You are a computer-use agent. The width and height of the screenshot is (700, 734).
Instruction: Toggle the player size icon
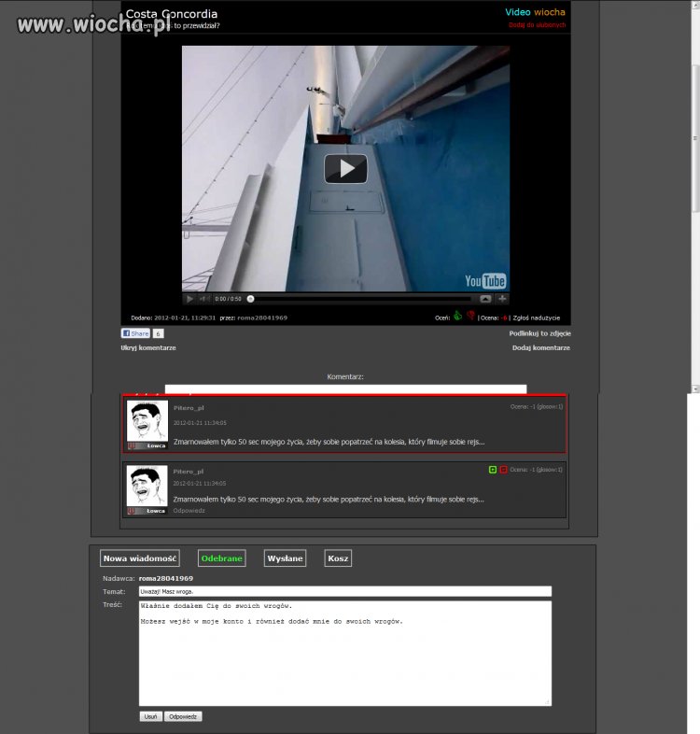pyautogui.click(x=485, y=299)
